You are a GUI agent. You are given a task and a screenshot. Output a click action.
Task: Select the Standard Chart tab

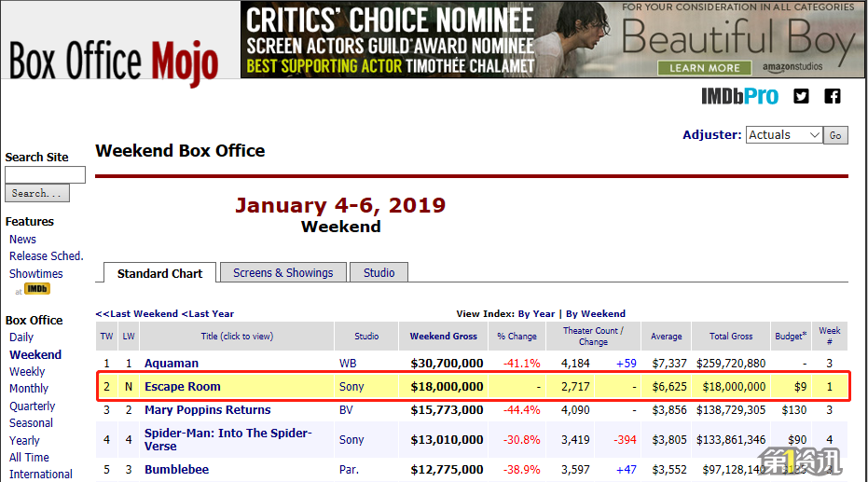tap(159, 273)
